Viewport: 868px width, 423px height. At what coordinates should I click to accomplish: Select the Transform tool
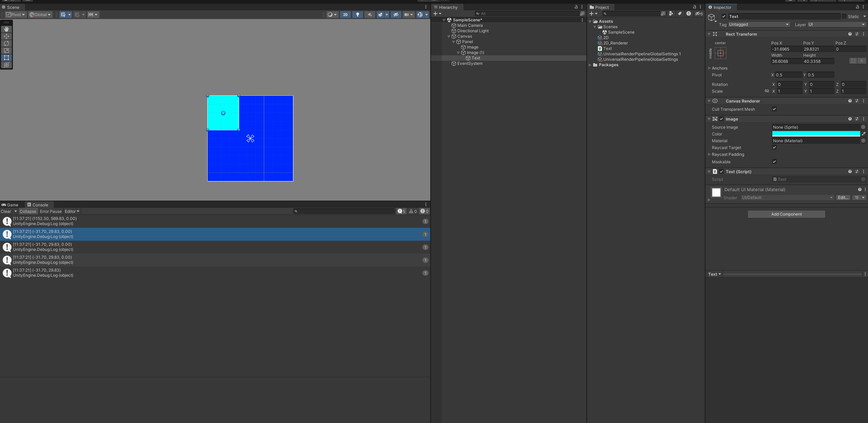point(6,65)
